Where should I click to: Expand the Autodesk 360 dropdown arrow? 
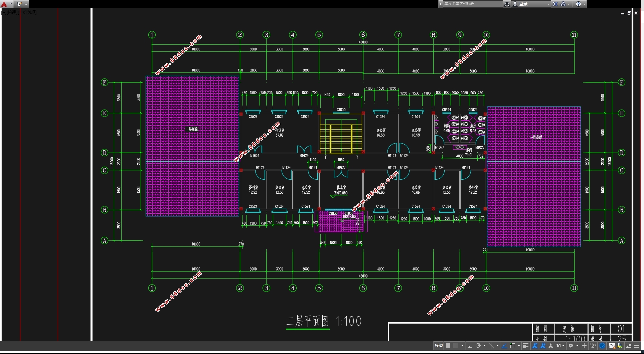coord(569,4)
